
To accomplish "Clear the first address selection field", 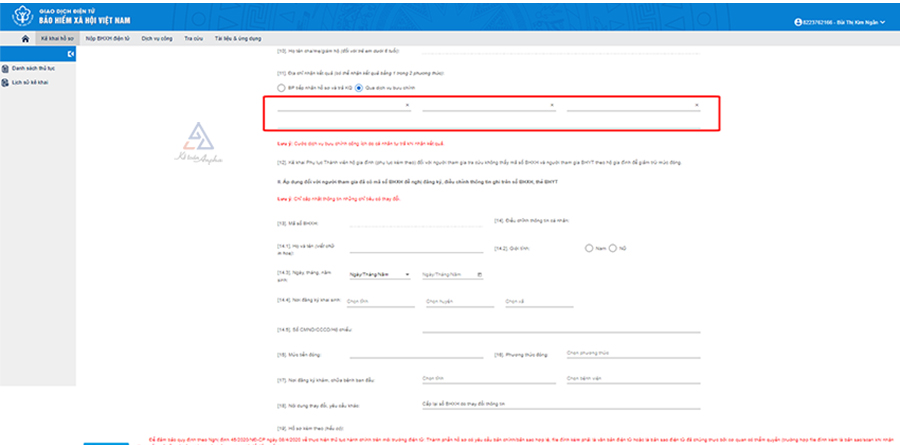I will pyautogui.click(x=407, y=105).
